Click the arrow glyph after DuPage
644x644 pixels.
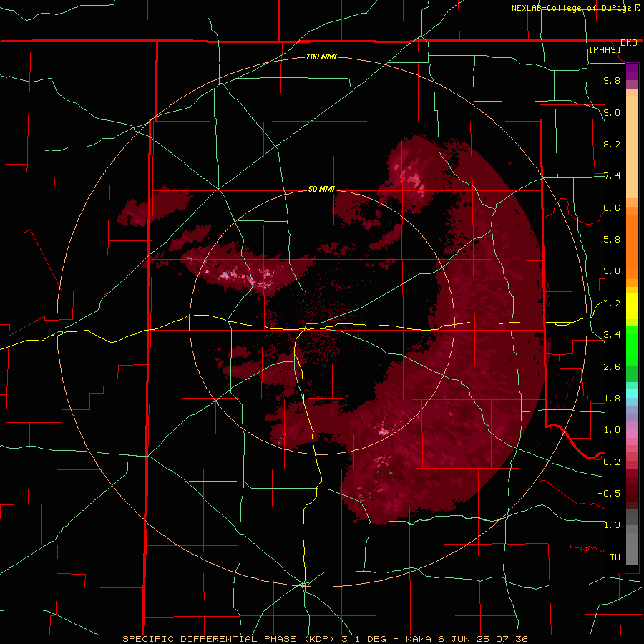point(638,8)
